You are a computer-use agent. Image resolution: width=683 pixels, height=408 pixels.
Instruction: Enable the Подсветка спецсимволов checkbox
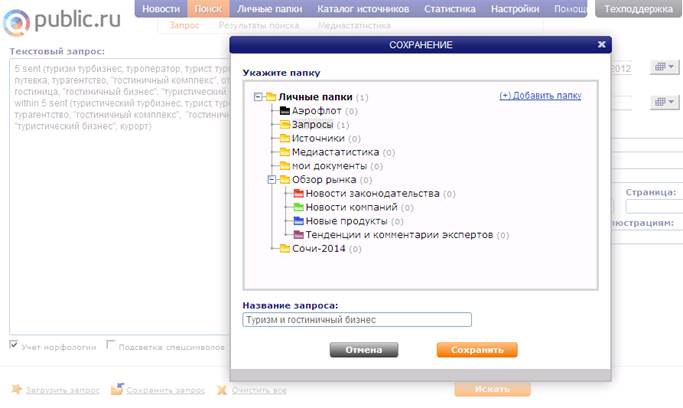click(x=111, y=345)
